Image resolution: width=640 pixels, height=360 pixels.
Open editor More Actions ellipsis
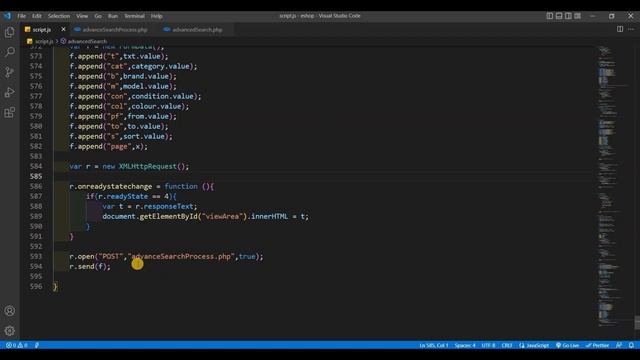click(x=631, y=29)
